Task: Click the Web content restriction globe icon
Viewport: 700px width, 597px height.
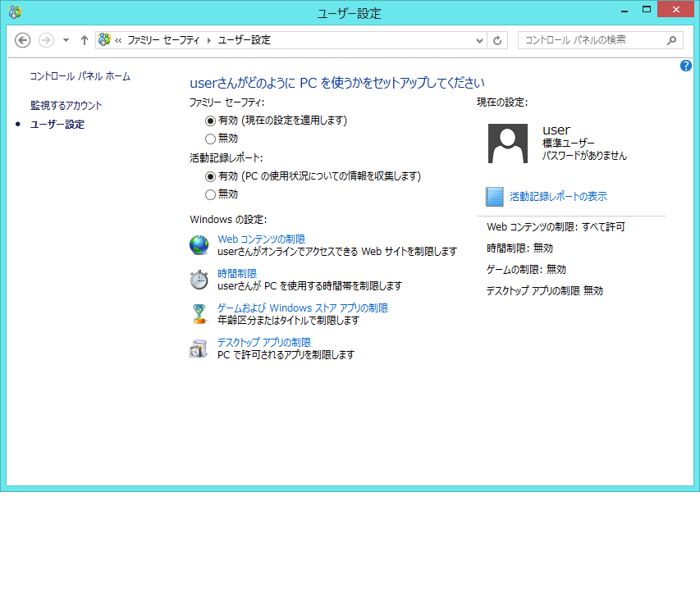Action: pyautogui.click(x=199, y=245)
